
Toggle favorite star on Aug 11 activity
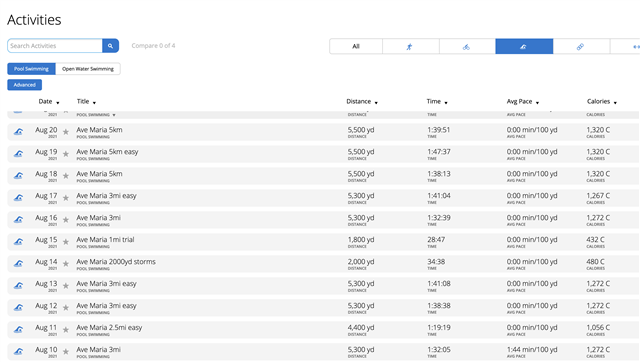(x=66, y=330)
